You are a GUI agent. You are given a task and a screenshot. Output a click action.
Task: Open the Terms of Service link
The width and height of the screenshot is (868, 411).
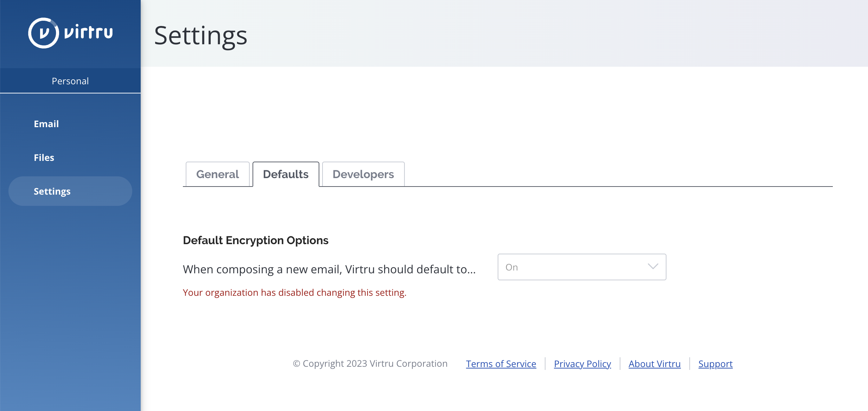click(501, 364)
